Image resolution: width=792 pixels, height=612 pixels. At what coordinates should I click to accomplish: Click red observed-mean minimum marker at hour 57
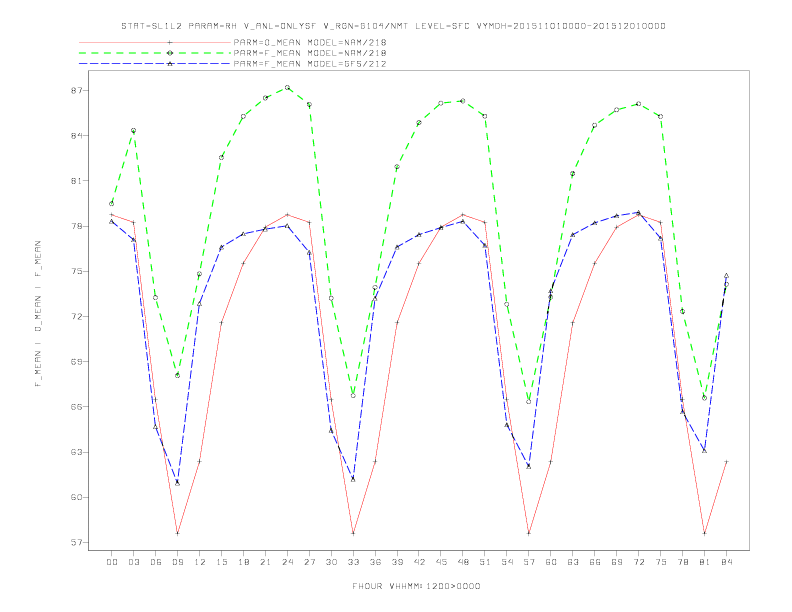[529, 533]
